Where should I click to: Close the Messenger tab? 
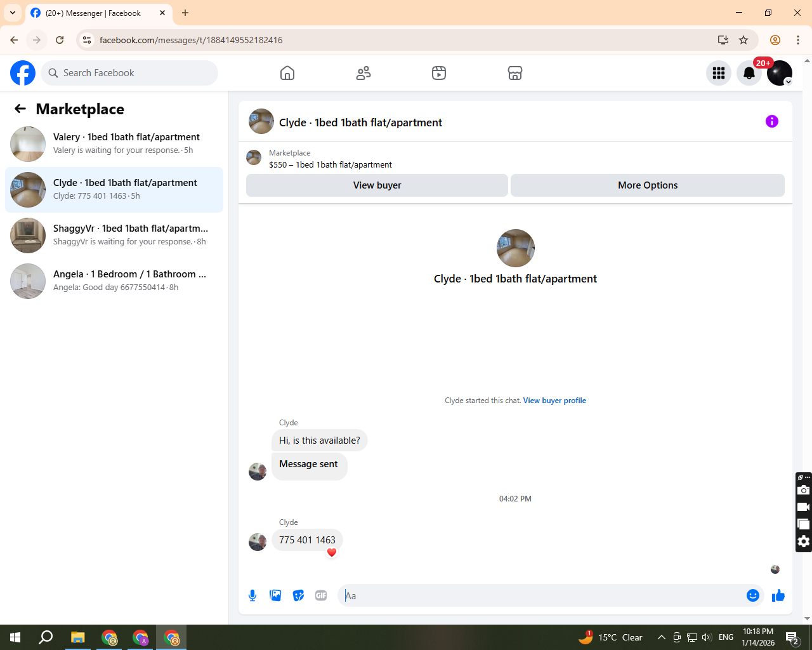[x=162, y=13]
